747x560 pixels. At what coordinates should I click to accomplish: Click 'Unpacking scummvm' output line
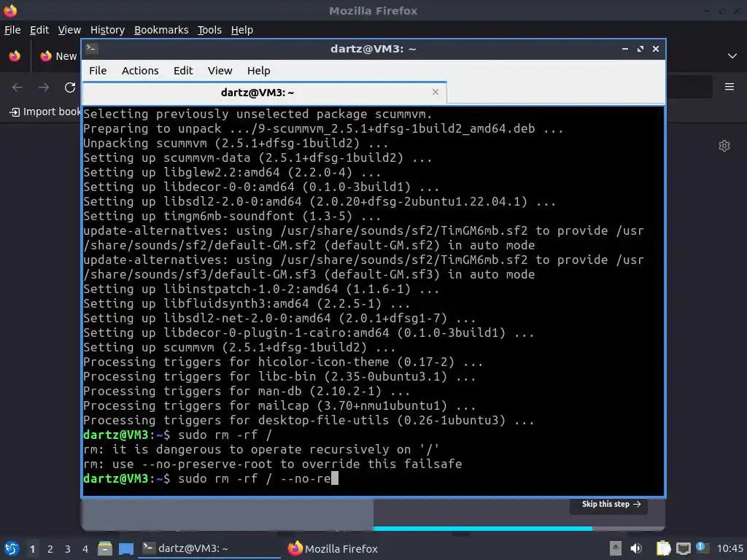236,144
